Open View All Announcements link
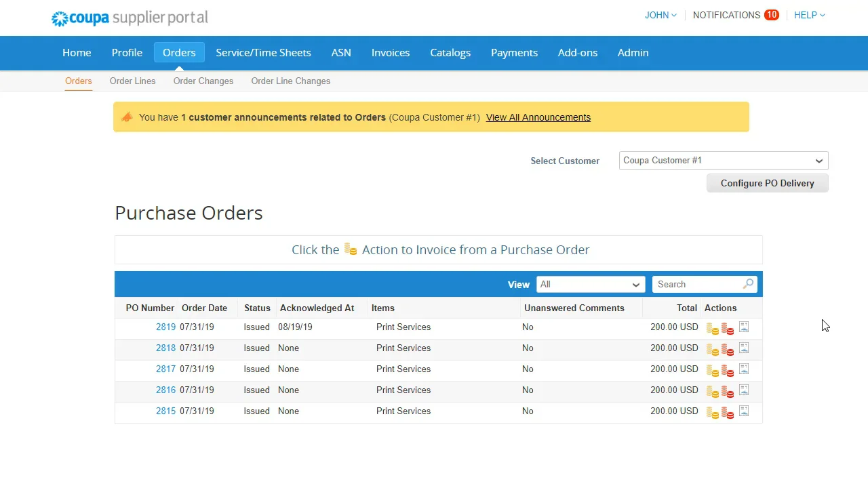Screen dimensions: 868x488 (x=538, y=117)
